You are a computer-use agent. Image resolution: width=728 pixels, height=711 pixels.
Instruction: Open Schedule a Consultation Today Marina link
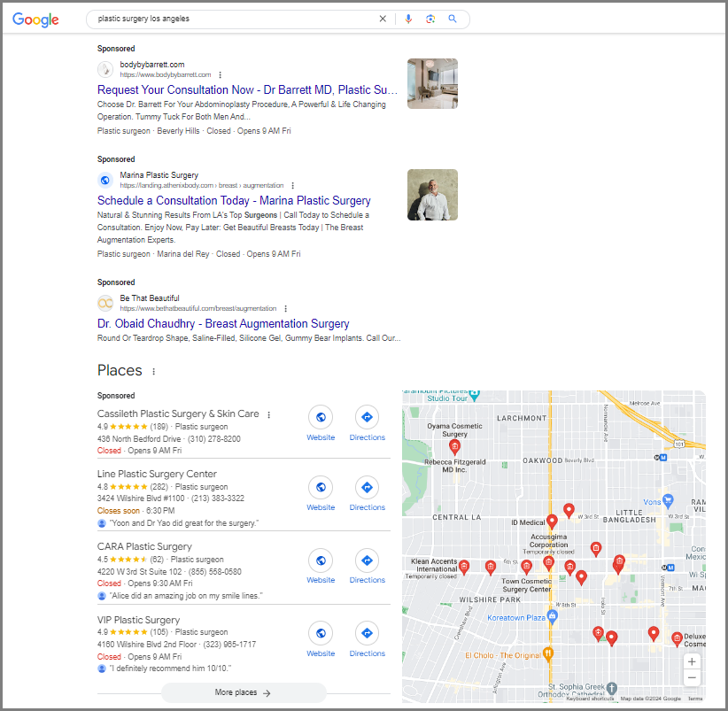coord(234,200)
